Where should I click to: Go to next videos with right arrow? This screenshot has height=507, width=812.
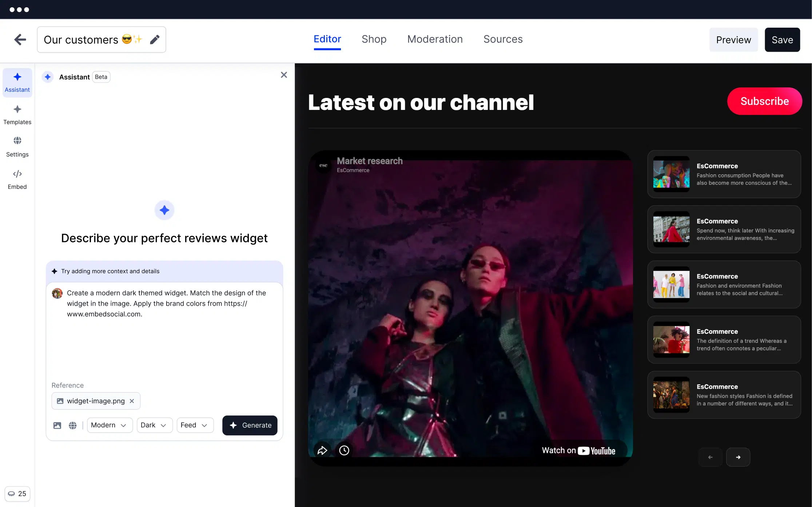click(x=738, y=457)
